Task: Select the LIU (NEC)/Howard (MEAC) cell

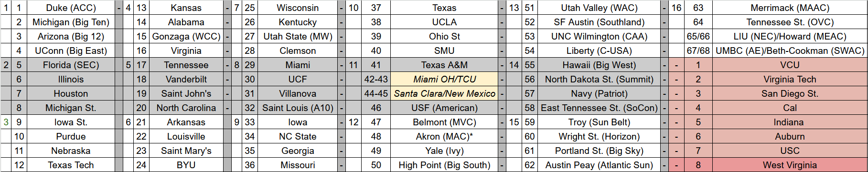Action: coord(790,36)
